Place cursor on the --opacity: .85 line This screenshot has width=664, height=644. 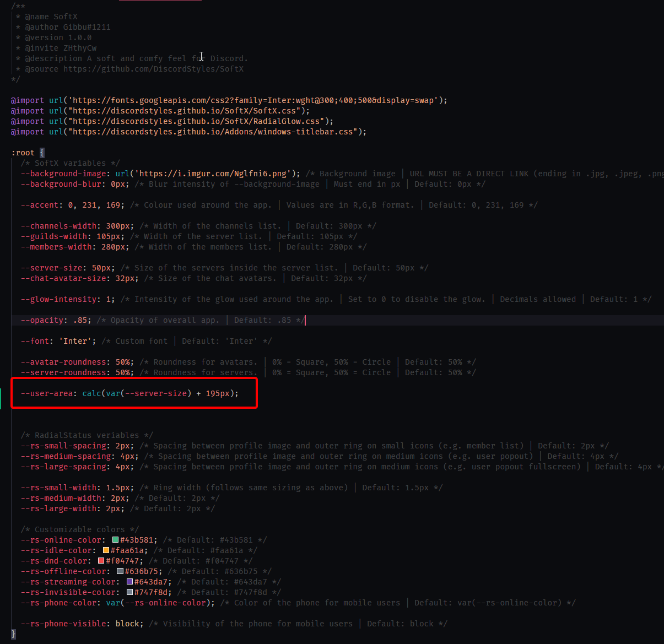click(80, 320)
